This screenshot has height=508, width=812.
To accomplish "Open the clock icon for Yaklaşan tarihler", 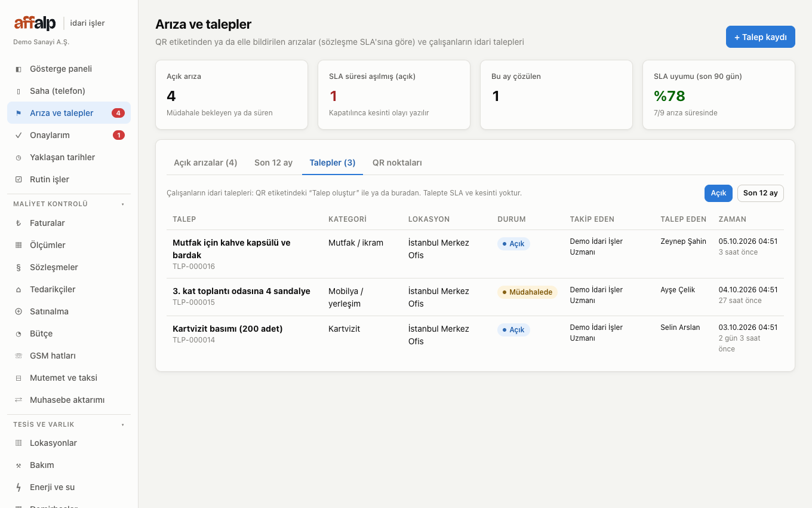I will point(19,157).
